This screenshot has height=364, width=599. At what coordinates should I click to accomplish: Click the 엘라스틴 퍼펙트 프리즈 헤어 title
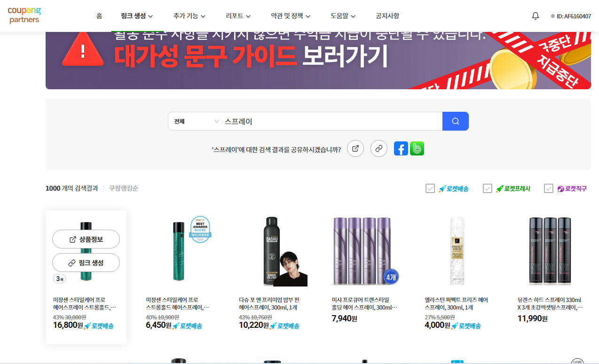pyautogui.click(x=457, y=303)
